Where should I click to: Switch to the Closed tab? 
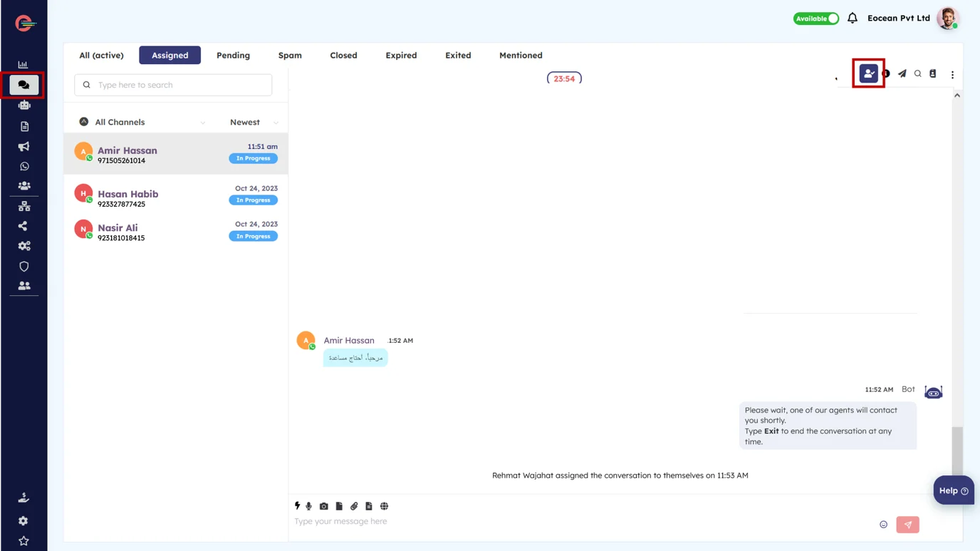(x=343, y=55)
